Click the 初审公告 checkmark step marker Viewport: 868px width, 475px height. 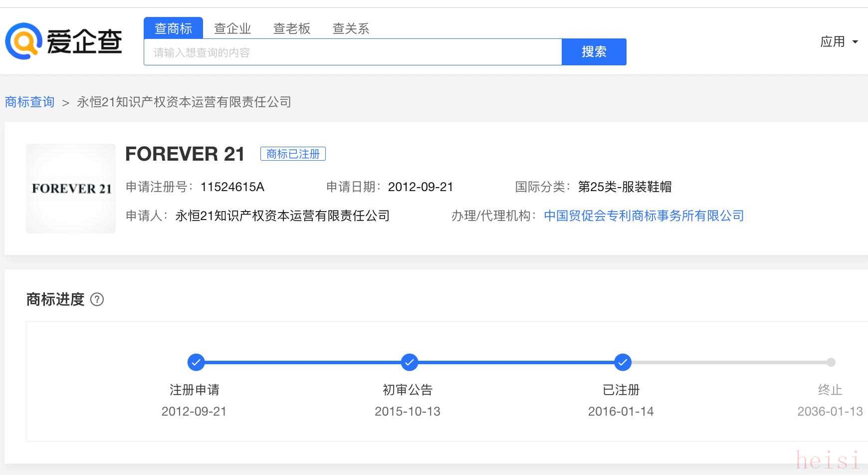coord(409,362)
